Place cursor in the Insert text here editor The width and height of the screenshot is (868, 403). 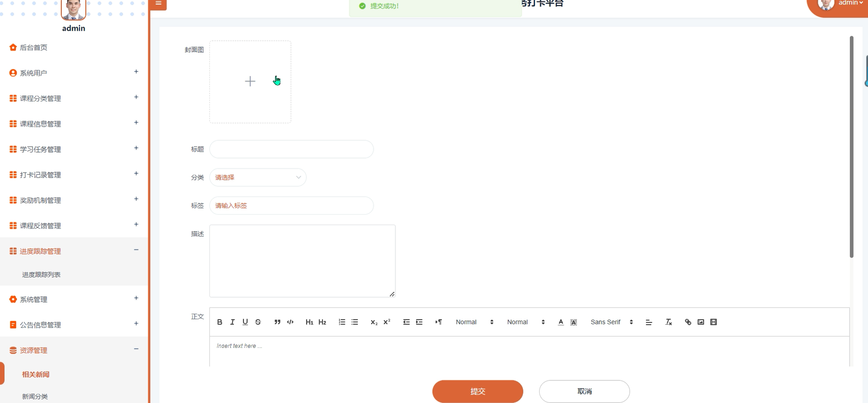(529, 351)
